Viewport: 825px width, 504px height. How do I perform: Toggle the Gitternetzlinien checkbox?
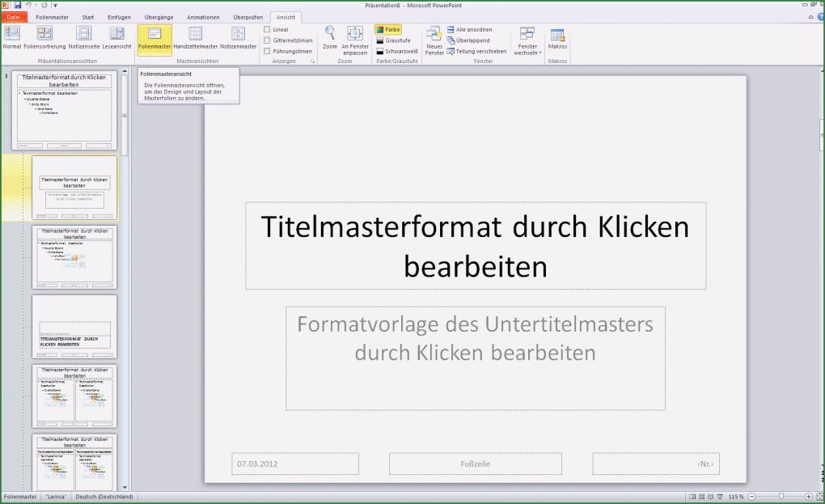[268, 40]
